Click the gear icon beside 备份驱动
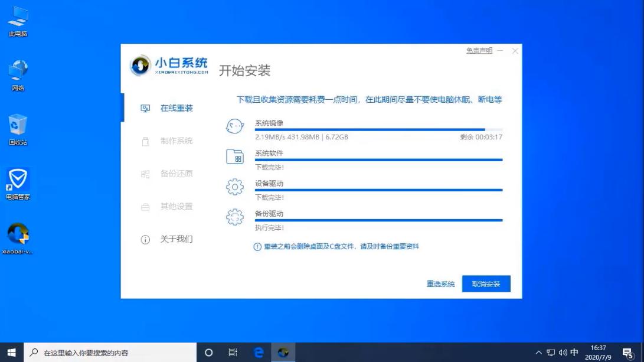 coord(234,216)
